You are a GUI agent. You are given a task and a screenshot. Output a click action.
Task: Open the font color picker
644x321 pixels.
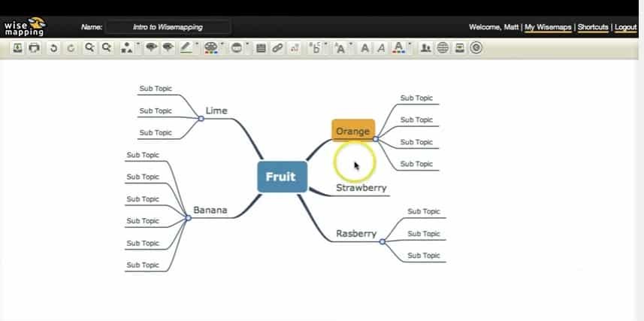400,48
